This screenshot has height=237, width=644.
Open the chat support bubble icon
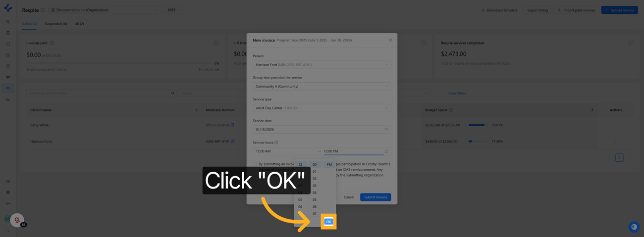tap(634, 227)
